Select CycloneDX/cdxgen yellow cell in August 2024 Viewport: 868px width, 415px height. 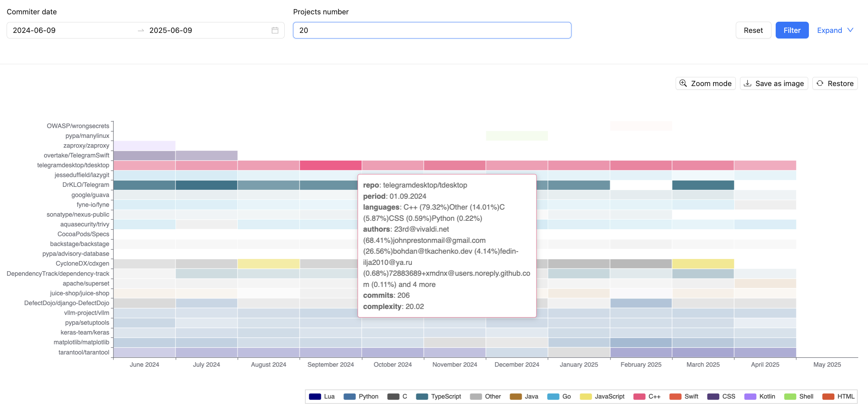(x=269, y=263)
